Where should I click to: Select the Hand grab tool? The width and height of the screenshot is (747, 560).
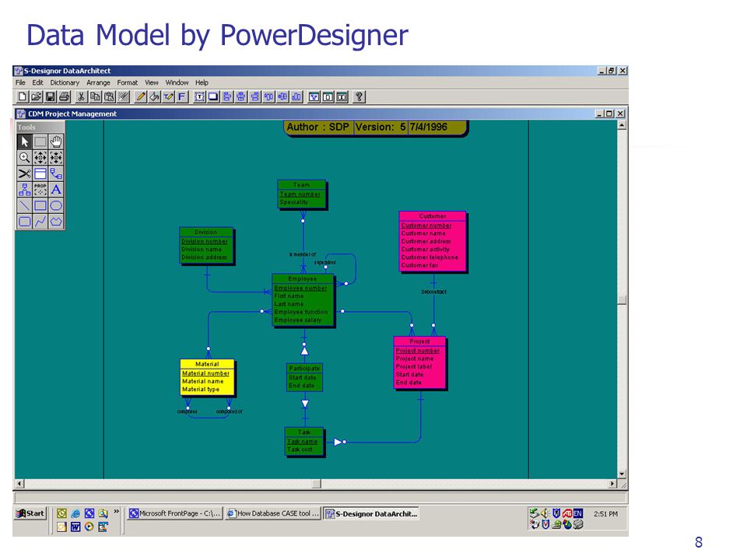coord(56,142)
